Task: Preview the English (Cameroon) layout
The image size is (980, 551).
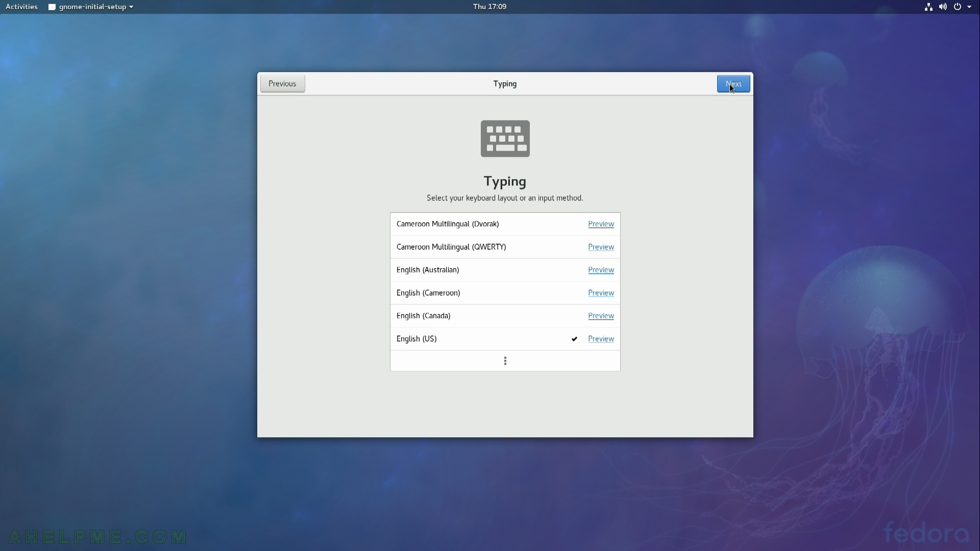Action: coord(601,293)
